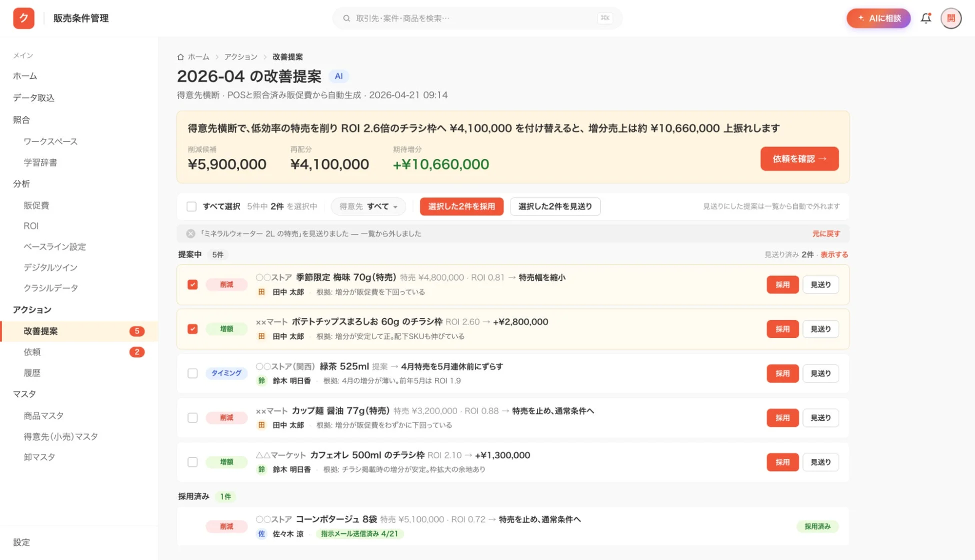975x560 pixels.
Task: Click 佐 avatar on コーンポタージュ row
Action: click(261, 534)
